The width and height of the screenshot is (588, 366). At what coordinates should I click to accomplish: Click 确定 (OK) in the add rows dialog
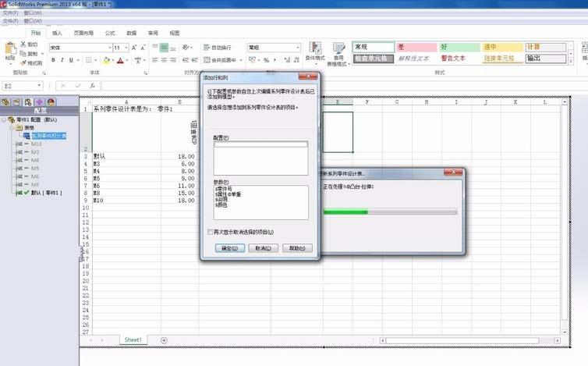click(x=230, y=248)
